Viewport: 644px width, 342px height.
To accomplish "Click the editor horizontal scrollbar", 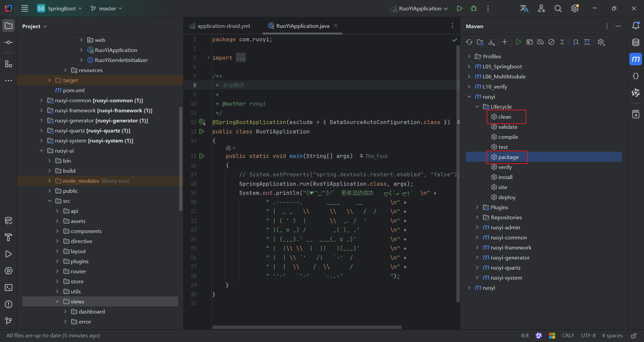I will click(x=307, y=327).
